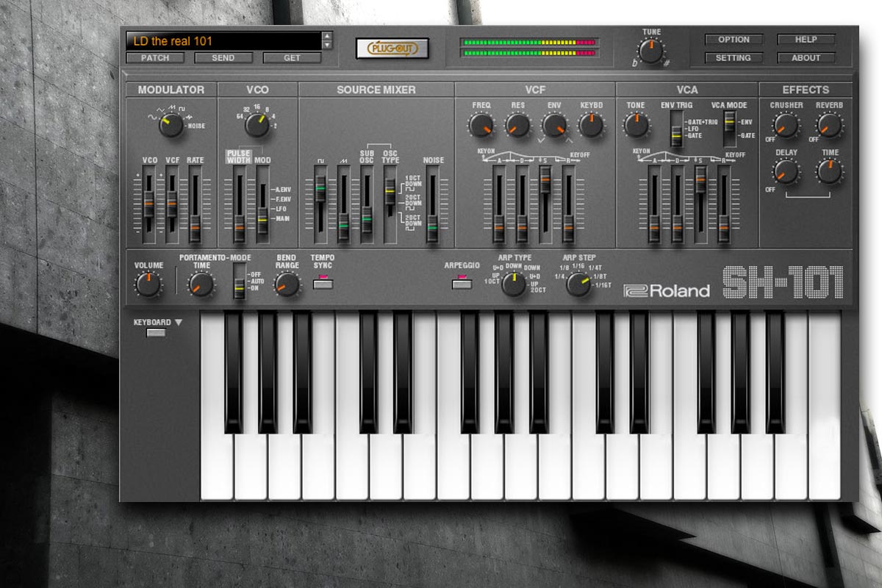The height and width of the screenshot is (588, 882).
Task: Click the Modulator VCF depth slider
Action: pos(172,204)
